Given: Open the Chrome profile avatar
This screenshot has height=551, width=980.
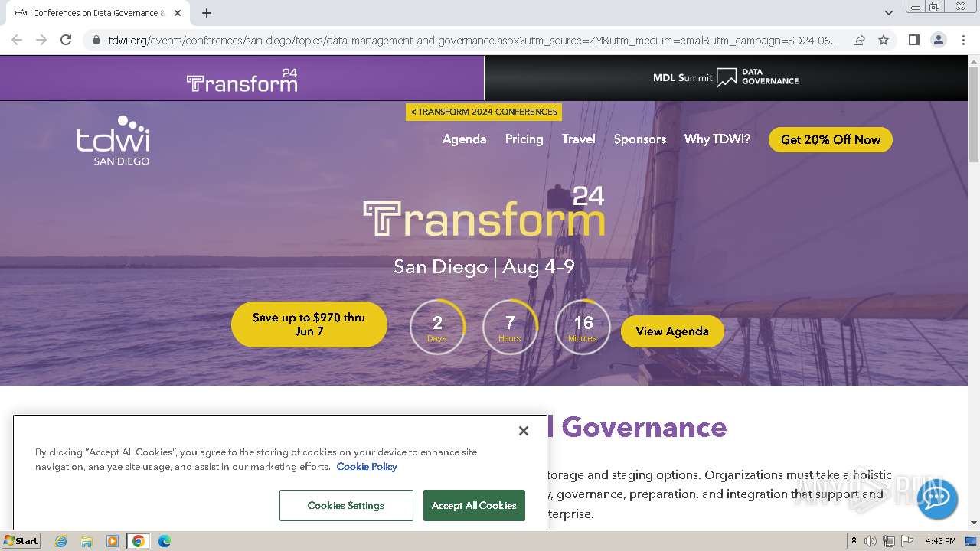Looking at the screenshot, I should coord(938,40).
